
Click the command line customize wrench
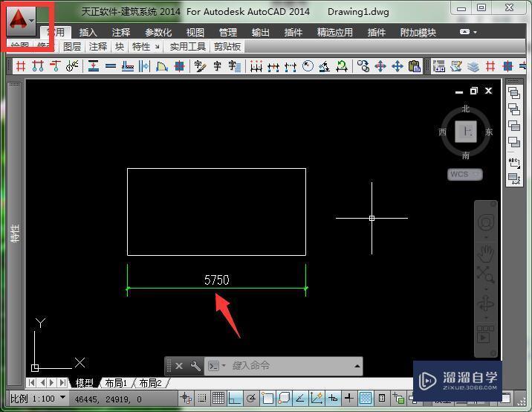pos(195,366)
